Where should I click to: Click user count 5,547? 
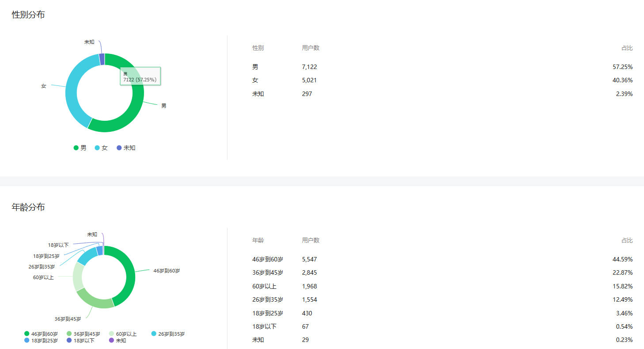(x=310, y=259)
